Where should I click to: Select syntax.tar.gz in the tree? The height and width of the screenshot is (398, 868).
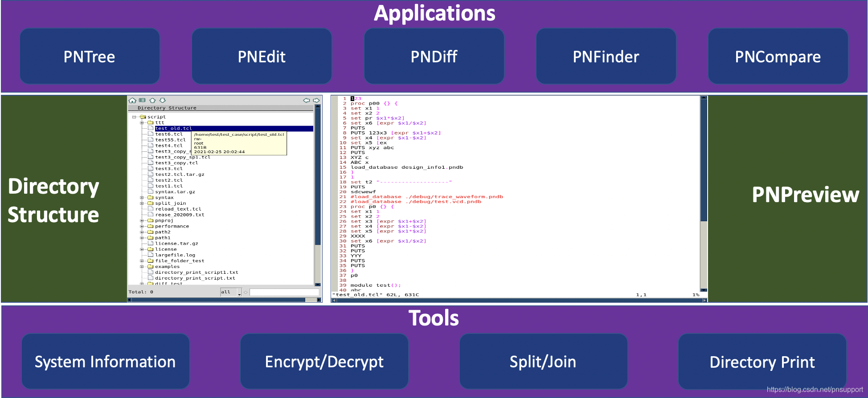click(x=175, y=192)
